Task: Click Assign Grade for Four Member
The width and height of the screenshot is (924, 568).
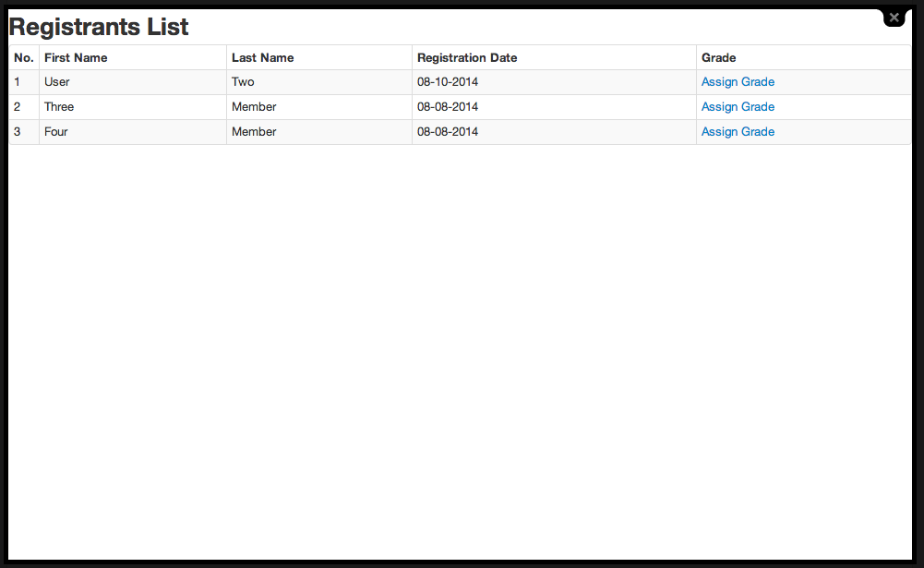Action: [738, 132]
